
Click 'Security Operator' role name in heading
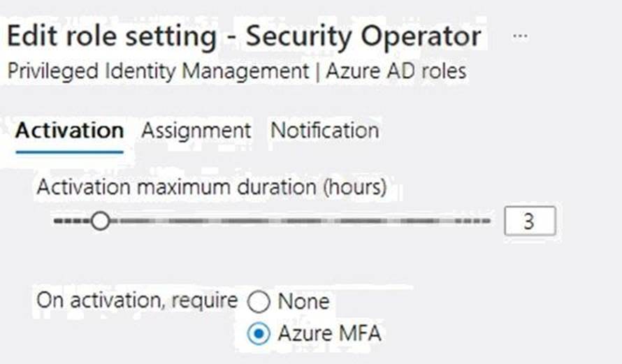(363, 36)
